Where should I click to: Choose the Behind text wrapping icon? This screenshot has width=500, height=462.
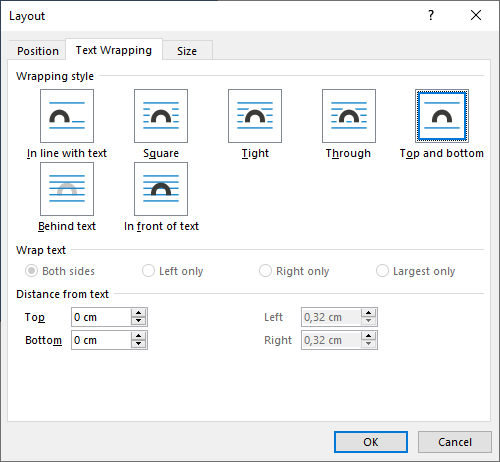pyautogui.click(x=67, y=189)
